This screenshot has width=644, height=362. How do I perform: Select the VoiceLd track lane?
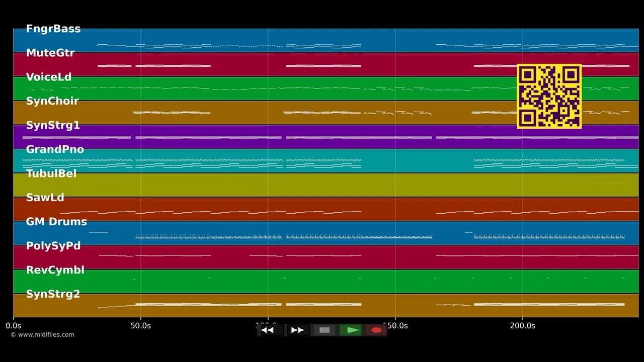point(326,88)
